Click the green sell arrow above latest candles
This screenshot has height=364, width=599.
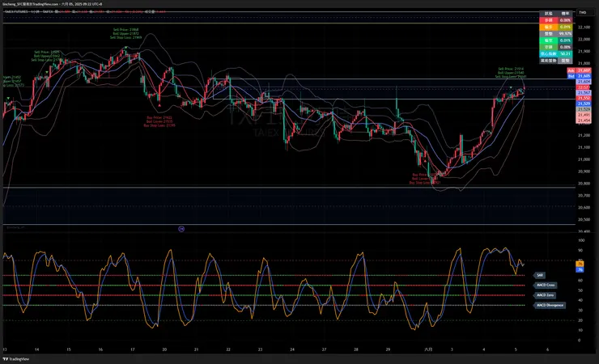click(511, 87)
